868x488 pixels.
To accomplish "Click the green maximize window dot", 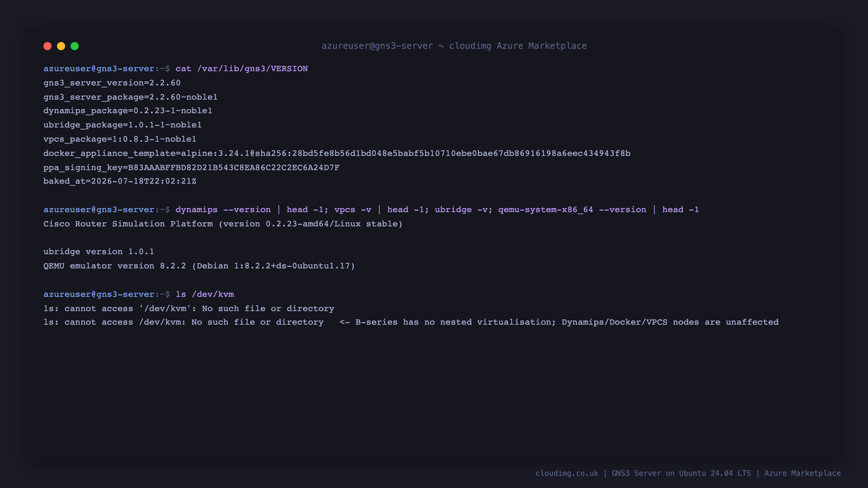I will (75, 46).
